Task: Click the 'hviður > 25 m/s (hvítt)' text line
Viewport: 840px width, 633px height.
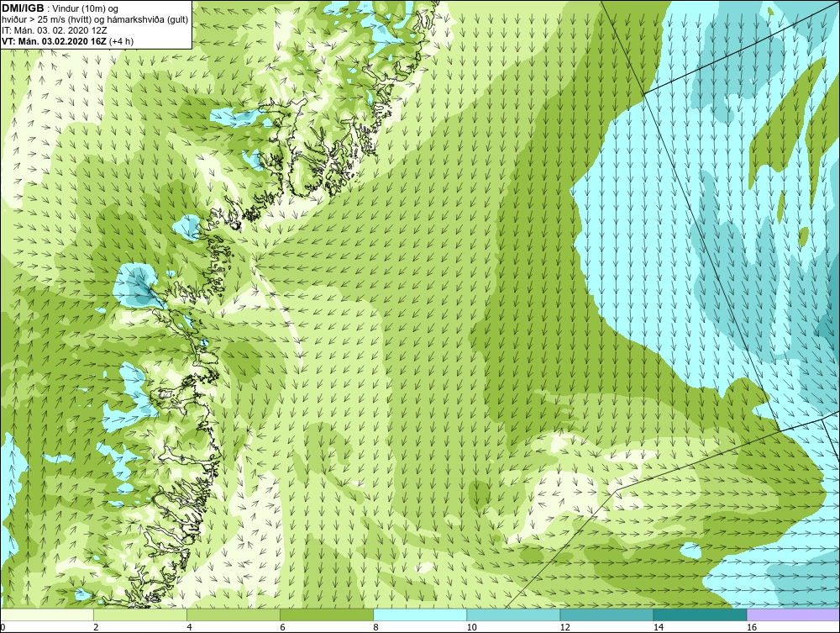Action: [95, 20]
